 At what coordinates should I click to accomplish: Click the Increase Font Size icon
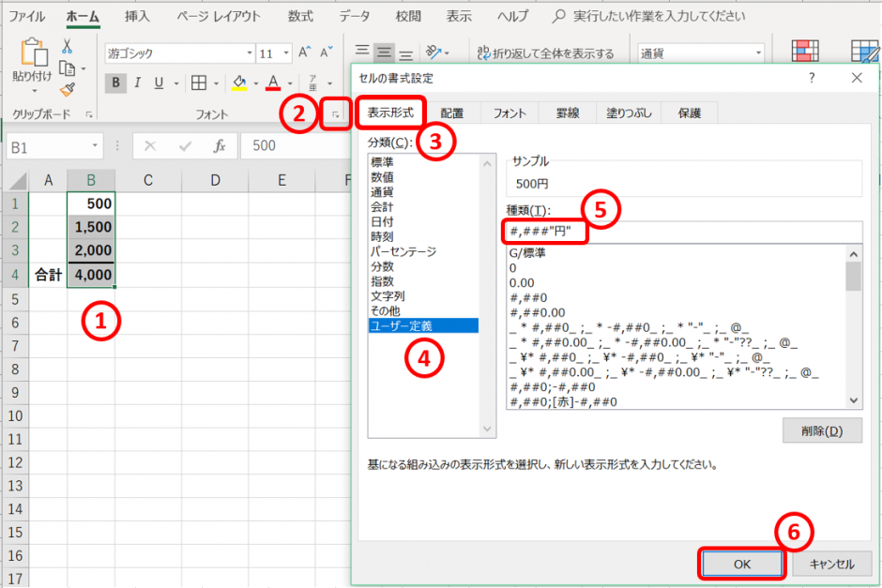pos(305,53)
